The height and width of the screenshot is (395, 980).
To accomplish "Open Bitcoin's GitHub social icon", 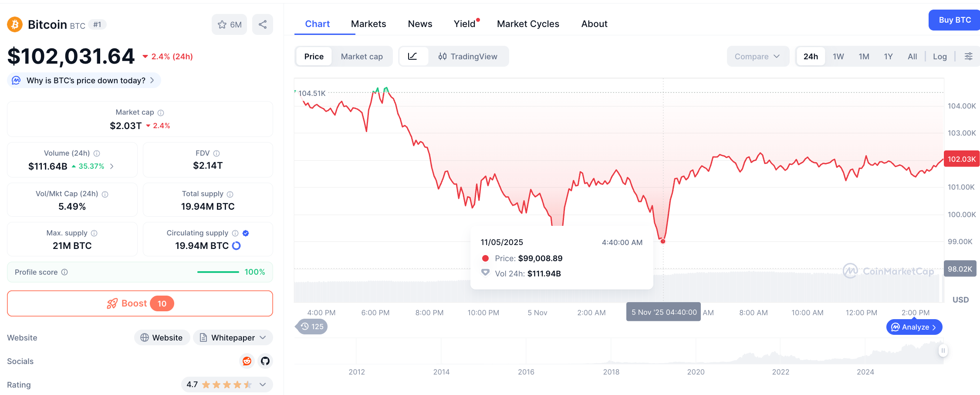I will 265,361.
